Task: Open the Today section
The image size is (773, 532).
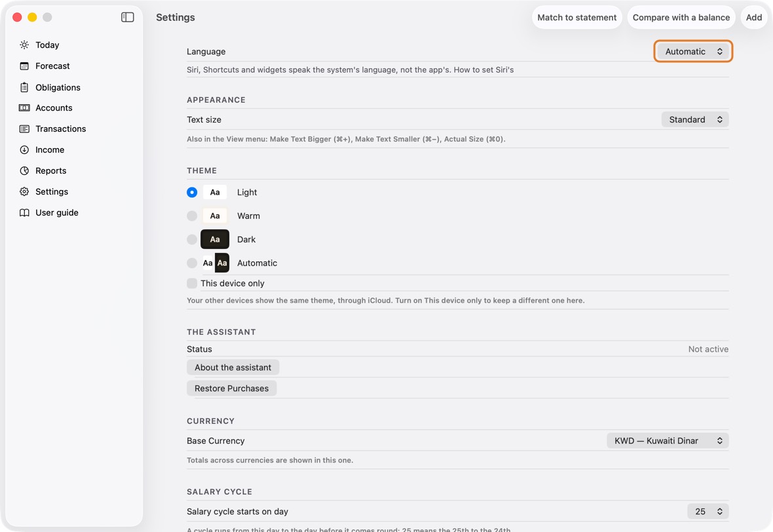Action: [x=47, y=45]
